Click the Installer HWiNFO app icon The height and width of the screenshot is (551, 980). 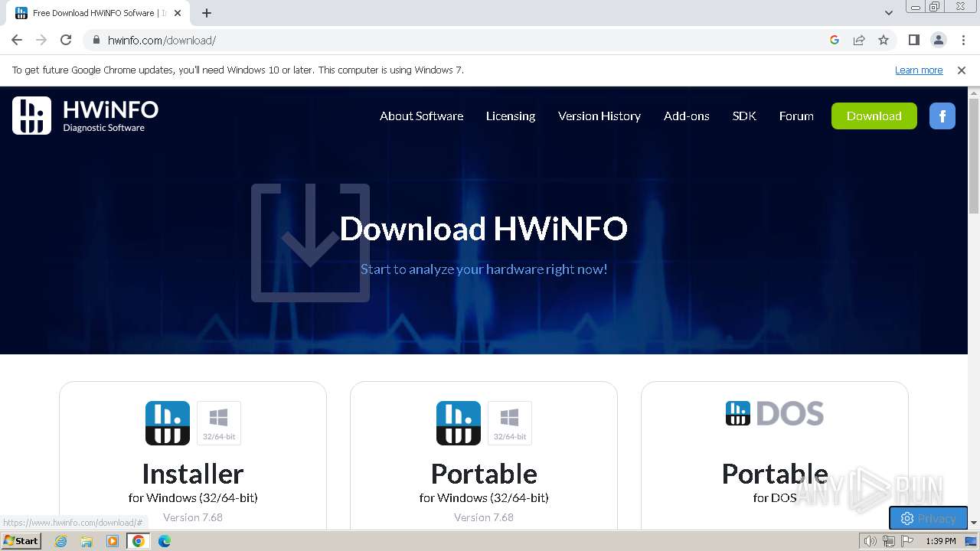click(x=168, y=423)
